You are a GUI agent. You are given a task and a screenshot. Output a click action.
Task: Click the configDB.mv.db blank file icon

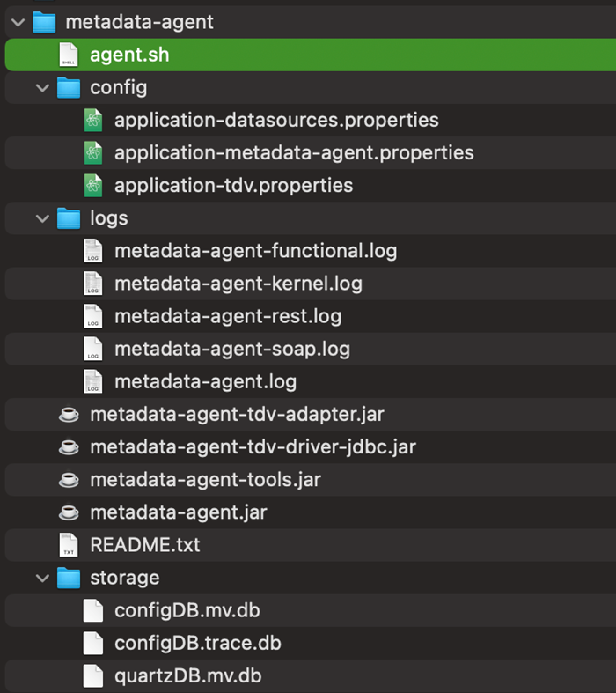pos(93,610)
